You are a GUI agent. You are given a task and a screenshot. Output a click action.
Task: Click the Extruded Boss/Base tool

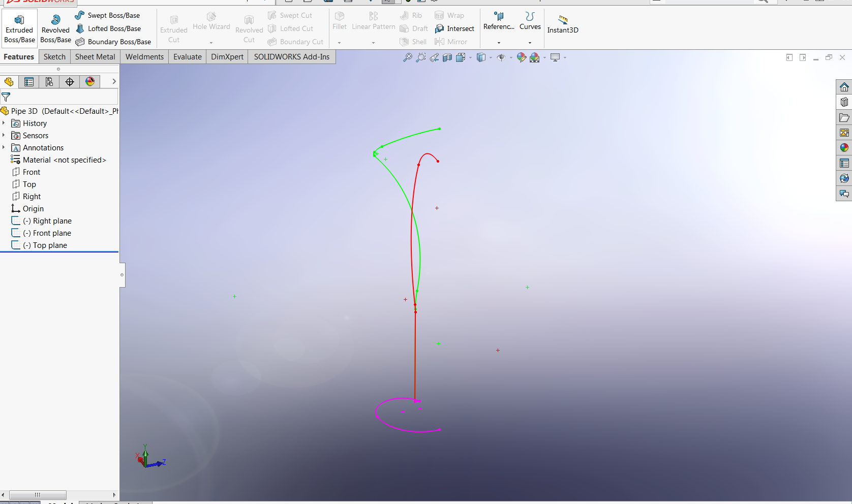point(19,29)
